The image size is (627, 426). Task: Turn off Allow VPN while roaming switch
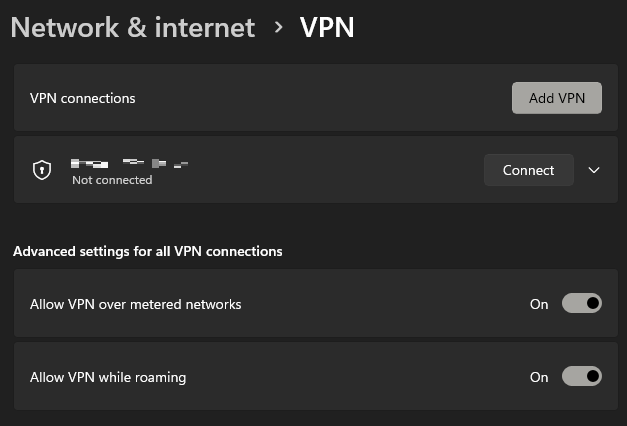pyautogui.click(x=582, y=376)
